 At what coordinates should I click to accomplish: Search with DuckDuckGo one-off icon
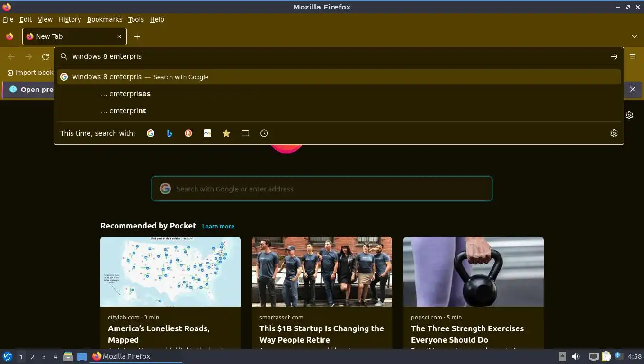[188, 133]
